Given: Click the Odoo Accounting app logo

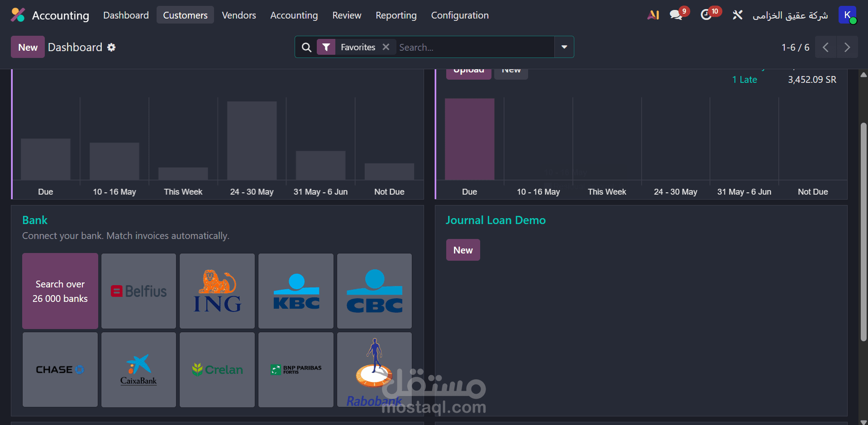Looking at the screenshot, I should click(18, 15).
